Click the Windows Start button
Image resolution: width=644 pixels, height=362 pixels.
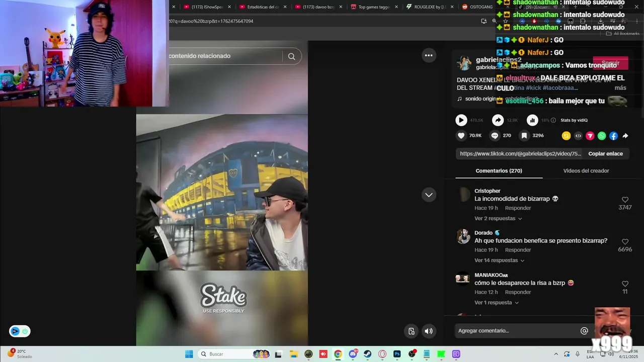tap(189, 354)
